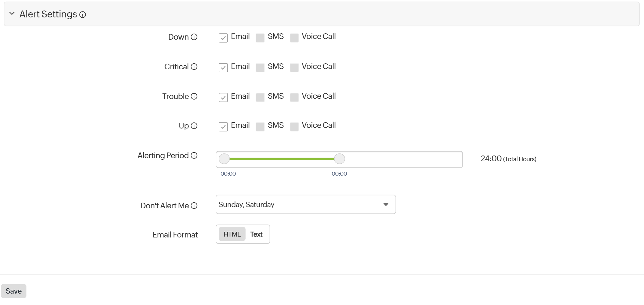
Task: Switch email format to Text
Action: click(256, 234)
